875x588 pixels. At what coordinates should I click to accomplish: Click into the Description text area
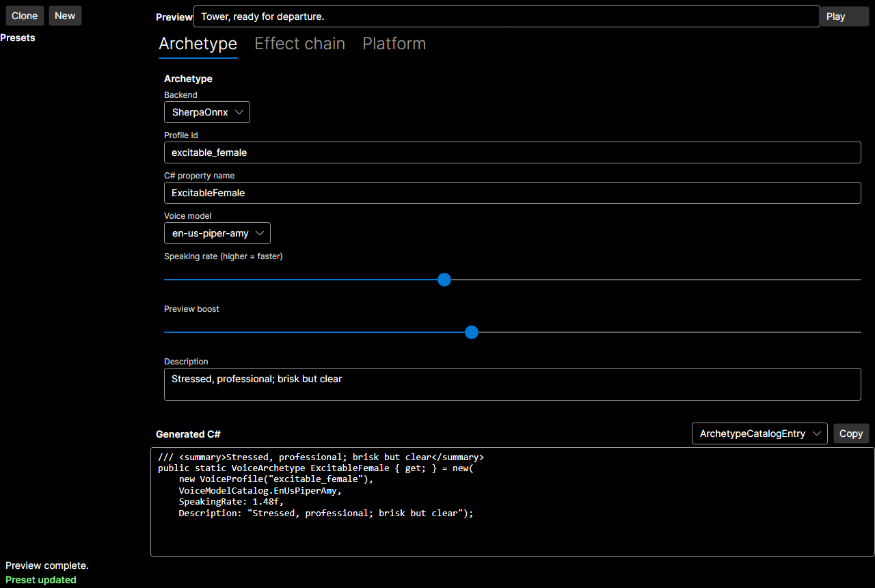coord(513,384)
